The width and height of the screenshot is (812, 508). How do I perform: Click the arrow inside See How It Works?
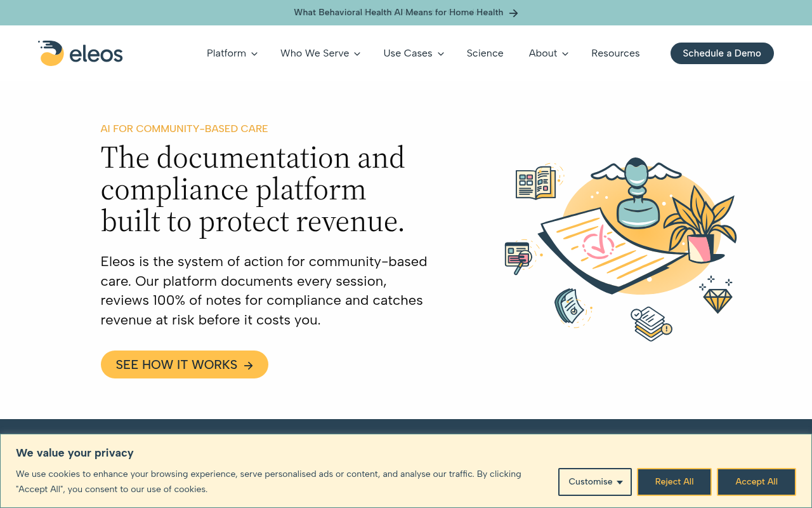249,365
